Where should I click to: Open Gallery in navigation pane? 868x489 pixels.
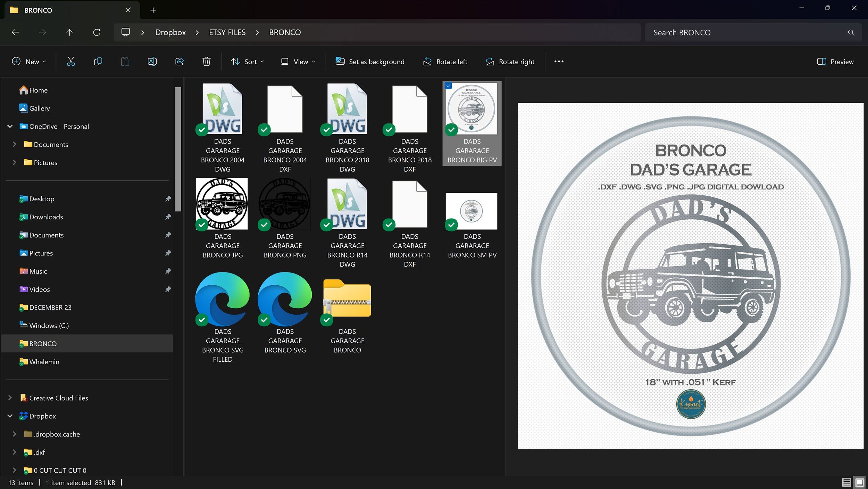[34, 108]
